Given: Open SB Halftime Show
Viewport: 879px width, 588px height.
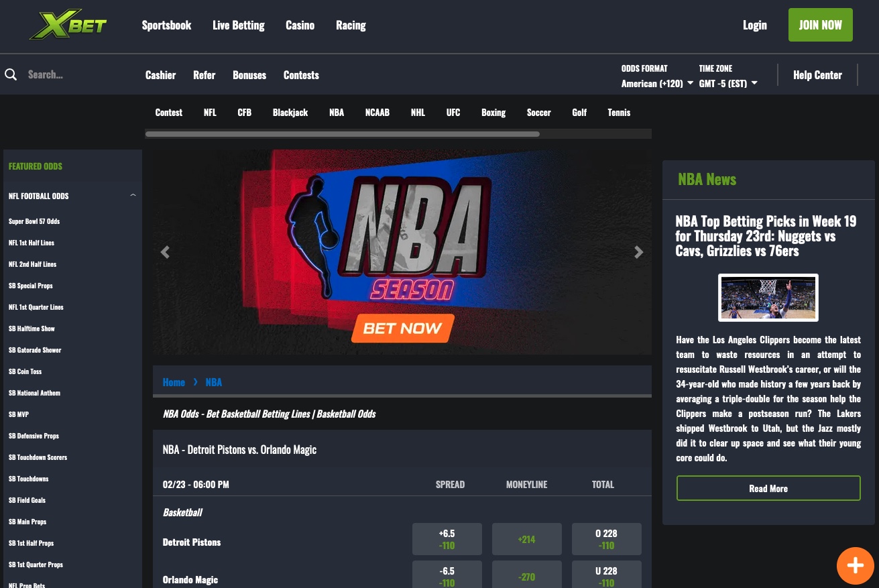Looking at the screenshot, I should pos(32,329).
